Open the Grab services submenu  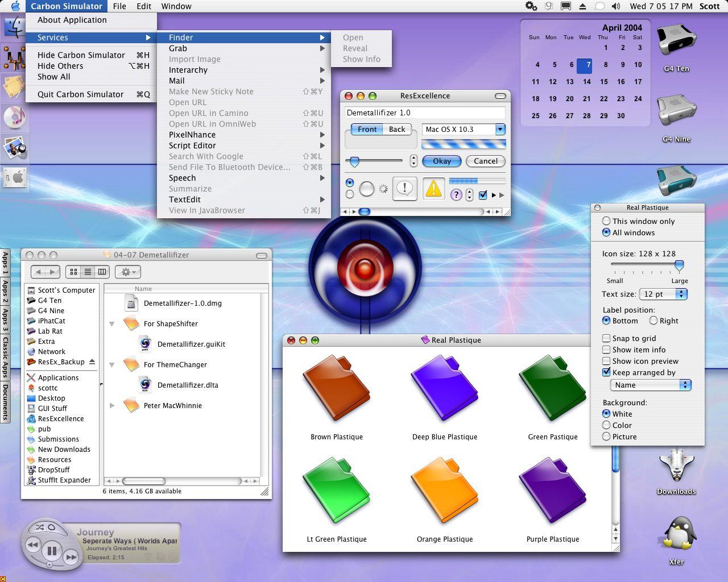coord(244,48)
